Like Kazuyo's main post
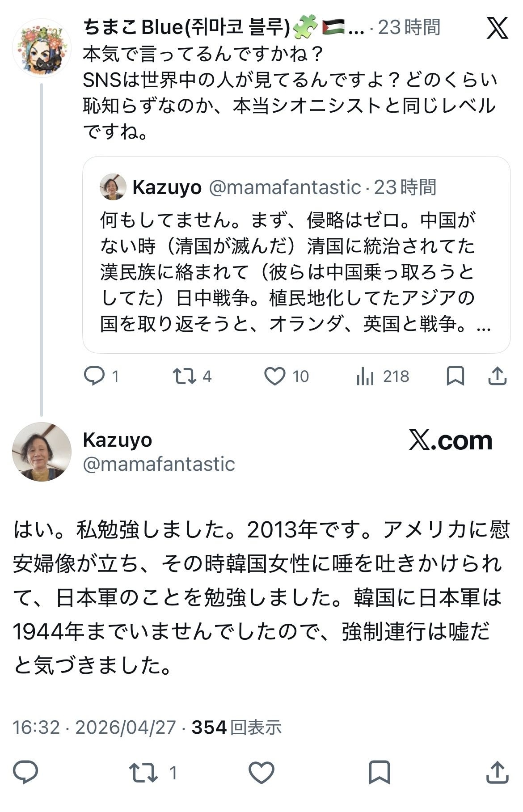This screenshot has width=523, height=812. coord(261,772)
